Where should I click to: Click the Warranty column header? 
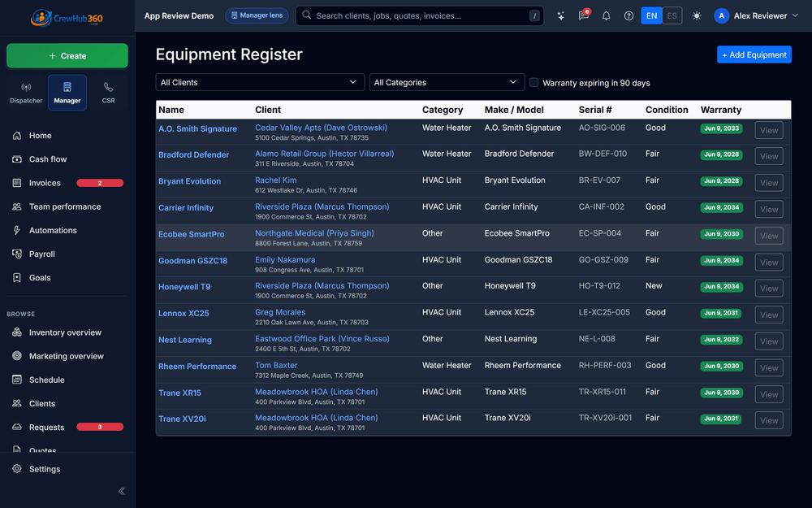(721, 110)
